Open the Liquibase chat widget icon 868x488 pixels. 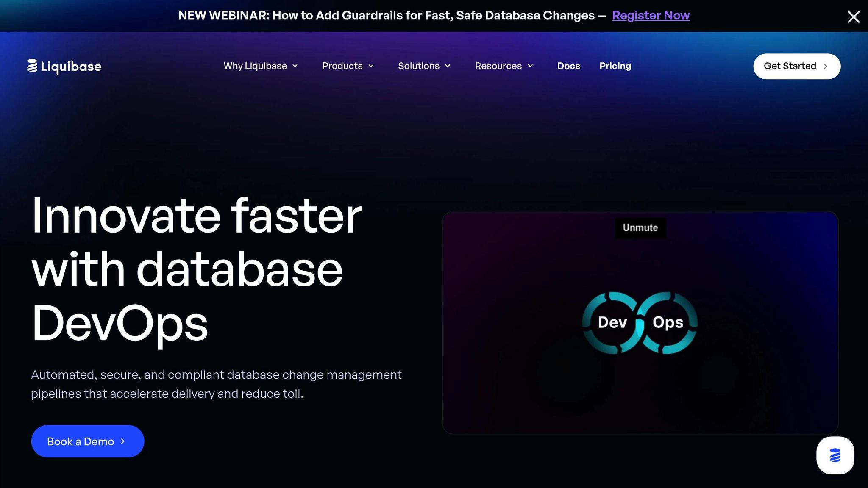pyautogui.click(x=835, y=455)
